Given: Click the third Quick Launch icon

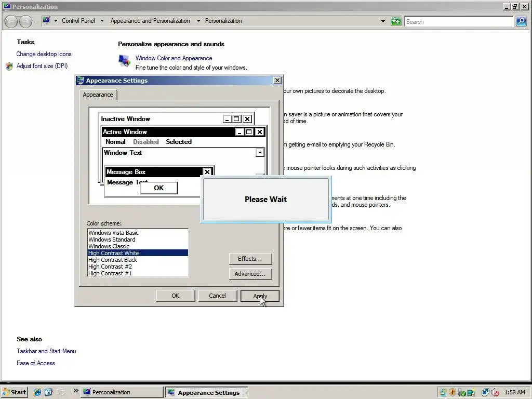Looking at the screenshot, I should click(60, 392).
